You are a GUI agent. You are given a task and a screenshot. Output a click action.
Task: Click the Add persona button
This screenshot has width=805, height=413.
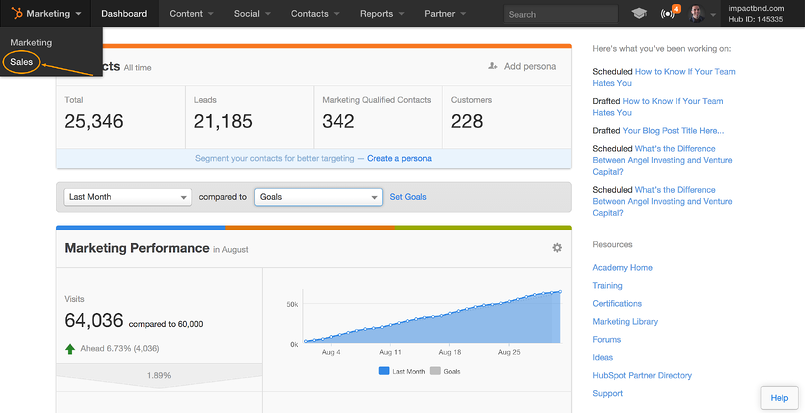[x=522, y=66]
